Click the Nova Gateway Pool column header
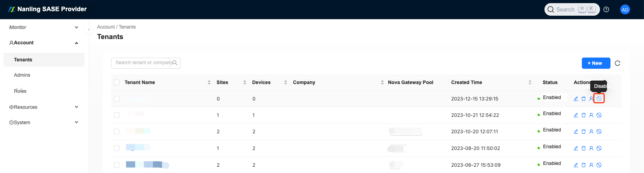Image resolution: width=644 pixels, height=173 pixels. click(411, 82)
